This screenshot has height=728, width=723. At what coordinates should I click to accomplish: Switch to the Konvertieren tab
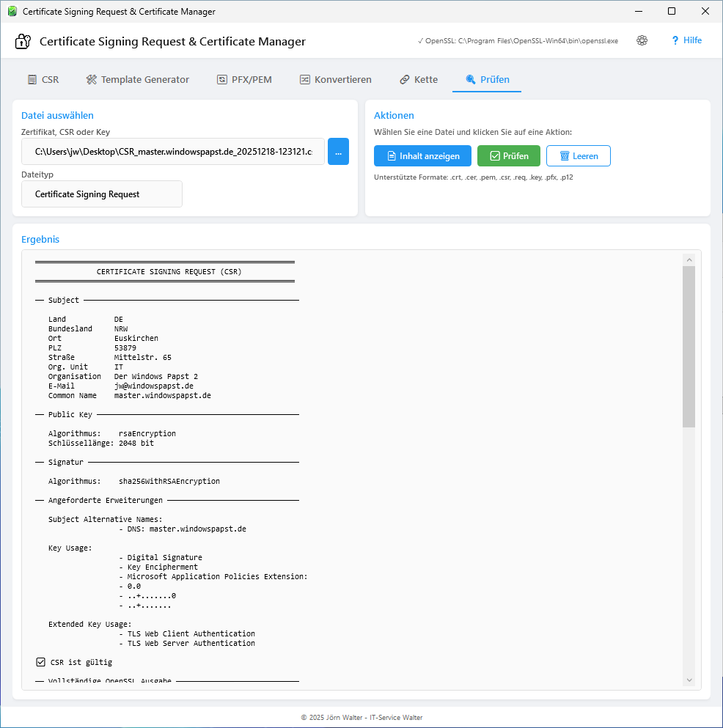tap(342, 80)
